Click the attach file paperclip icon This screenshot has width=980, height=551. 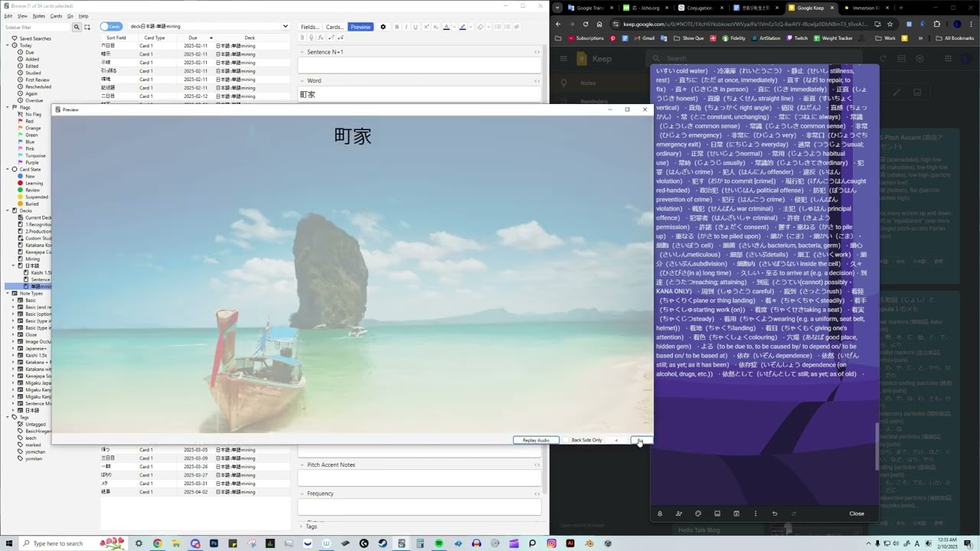(302, 37)
